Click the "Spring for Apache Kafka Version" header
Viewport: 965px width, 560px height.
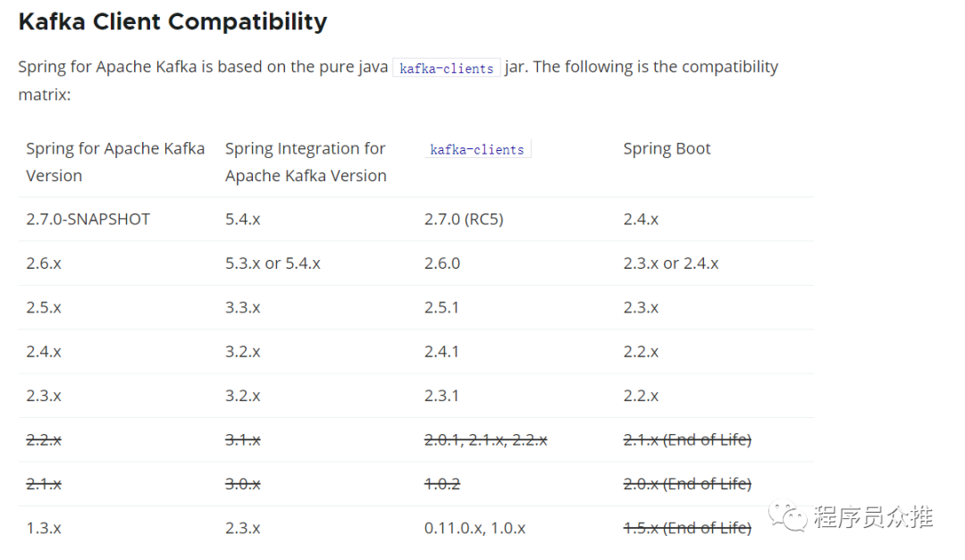(x=115, y=162)
